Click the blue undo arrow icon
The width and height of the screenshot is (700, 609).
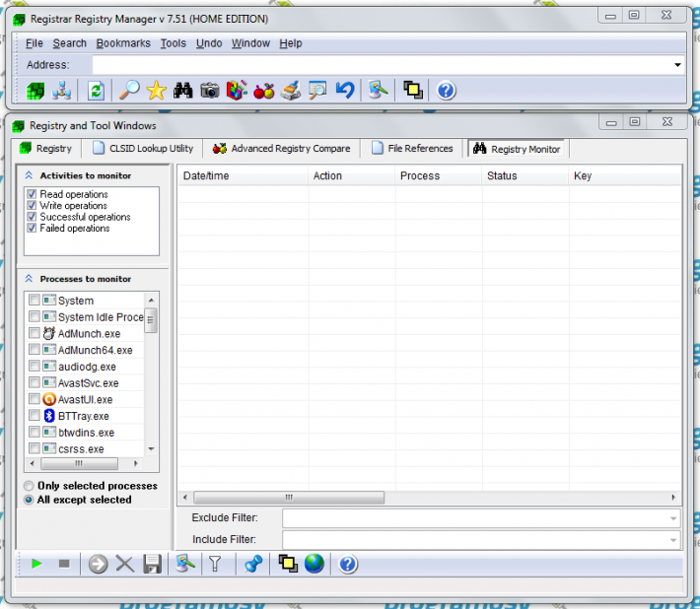pyautogui.click(x=345, y=91)
